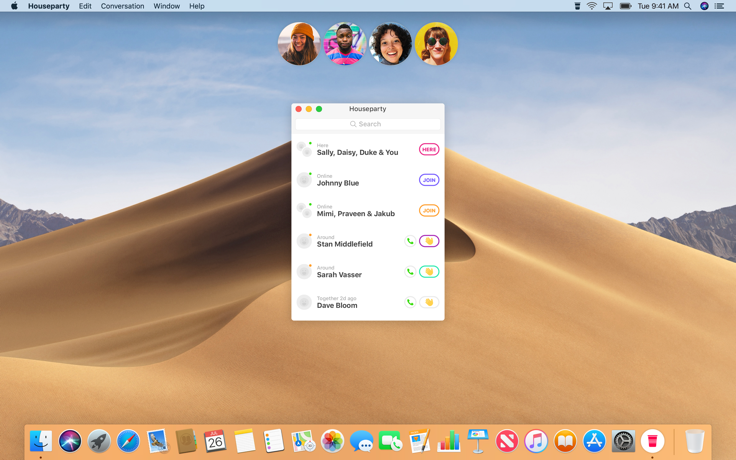Open the Edit menu
Image resolution: width=736 pixels, height=460 pixels.
[x=85, y=6]
